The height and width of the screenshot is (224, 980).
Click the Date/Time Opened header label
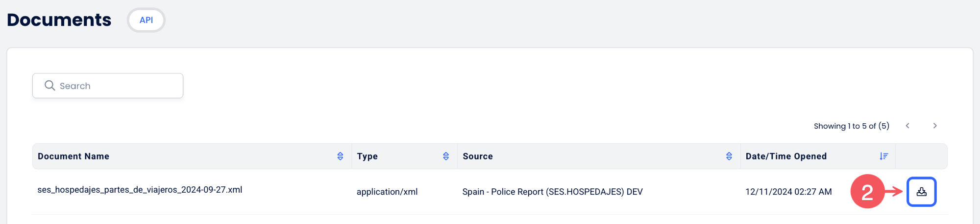tap(786, 156)
